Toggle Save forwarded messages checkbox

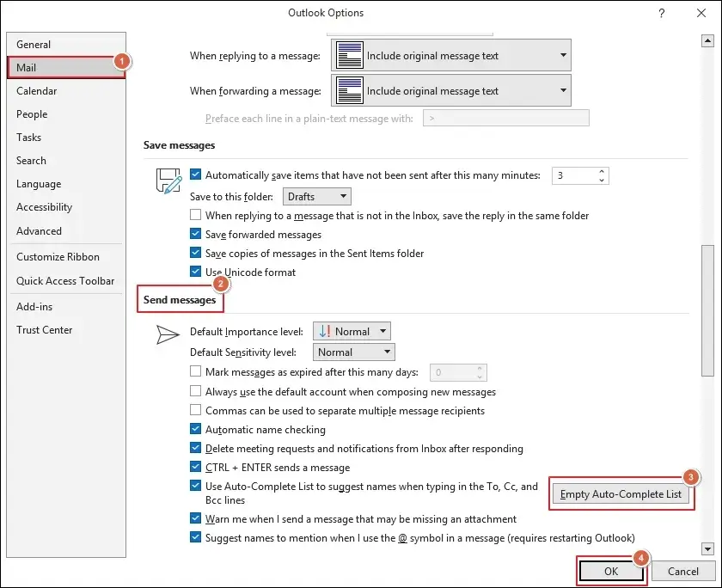(195, 234)
